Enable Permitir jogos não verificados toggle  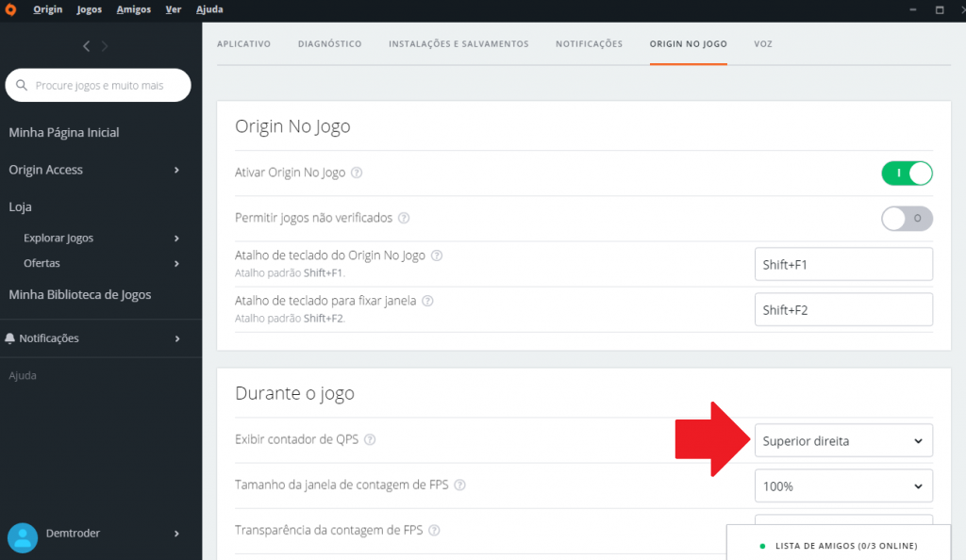tap(907, 219)
